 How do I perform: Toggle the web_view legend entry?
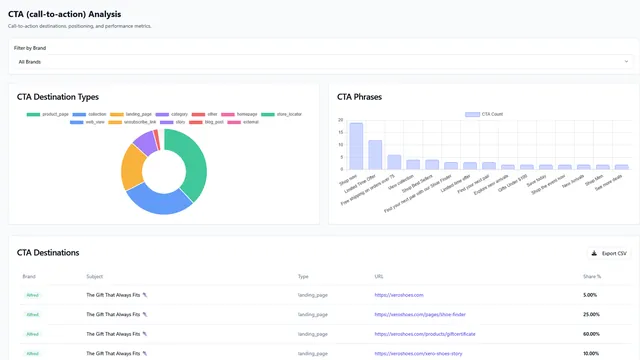(87, 122)
